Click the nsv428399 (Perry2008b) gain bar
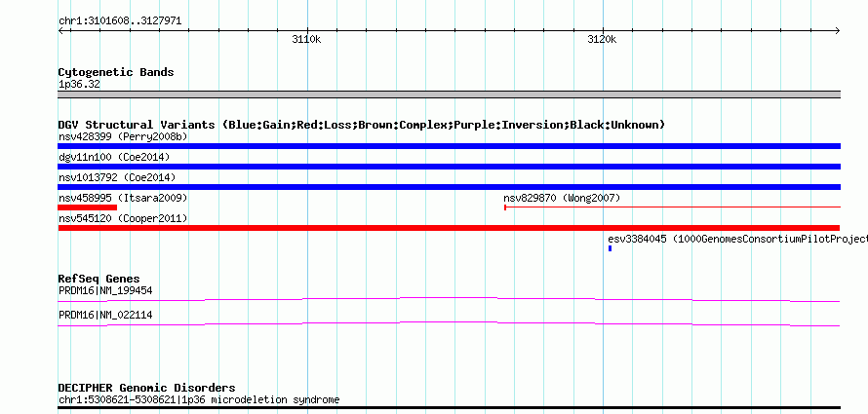Viewport: 868px width, 414px height. tap(449, 146)
